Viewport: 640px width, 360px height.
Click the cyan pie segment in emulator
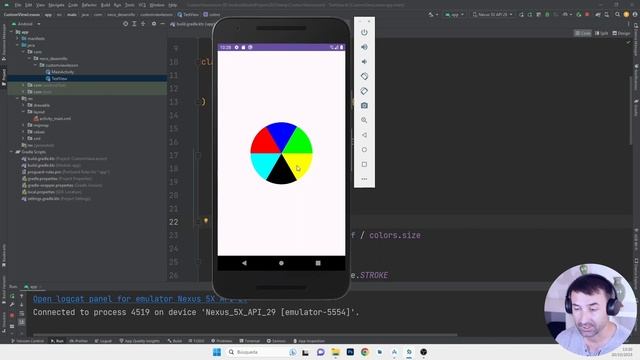(x=263, y=163)
